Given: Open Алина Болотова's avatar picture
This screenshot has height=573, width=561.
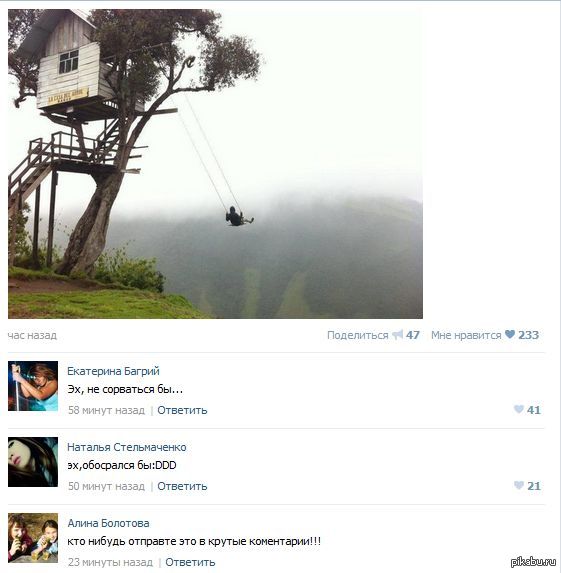Looking at the screenshot, I should (x=33, y=538).
